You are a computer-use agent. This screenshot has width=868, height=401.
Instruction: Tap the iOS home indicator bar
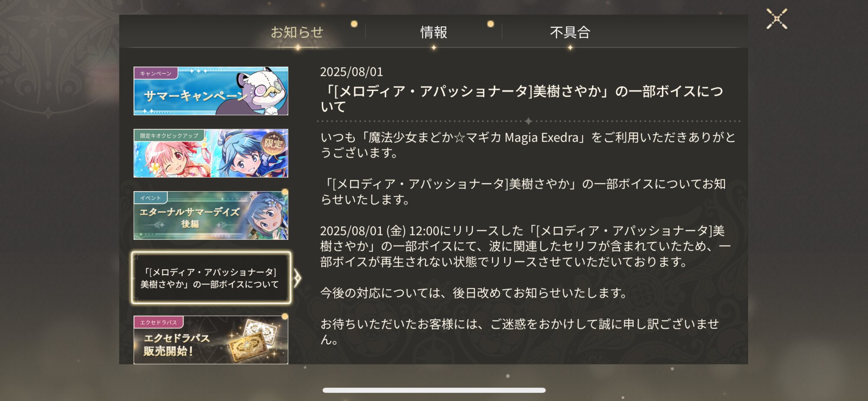[434, 390]
